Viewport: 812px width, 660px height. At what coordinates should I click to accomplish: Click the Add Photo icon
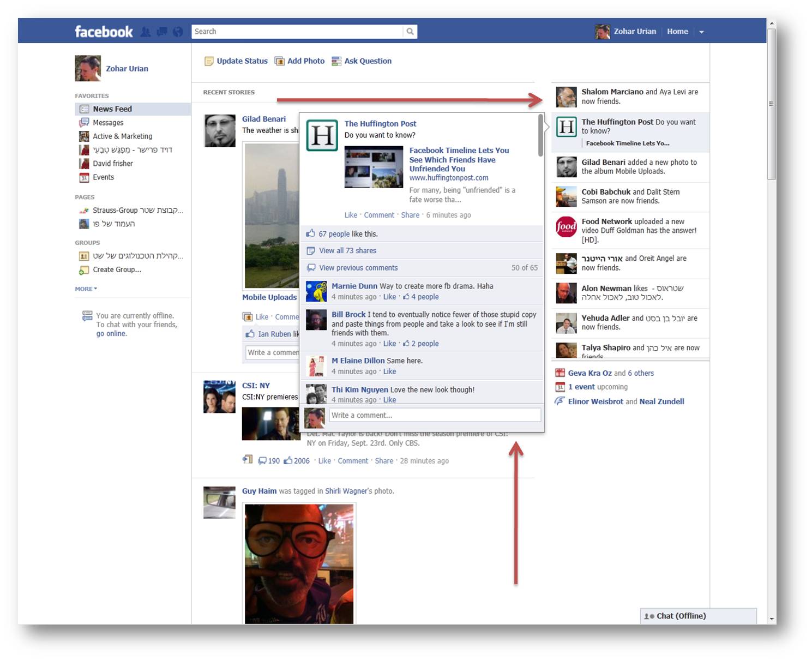click(279, 61)
